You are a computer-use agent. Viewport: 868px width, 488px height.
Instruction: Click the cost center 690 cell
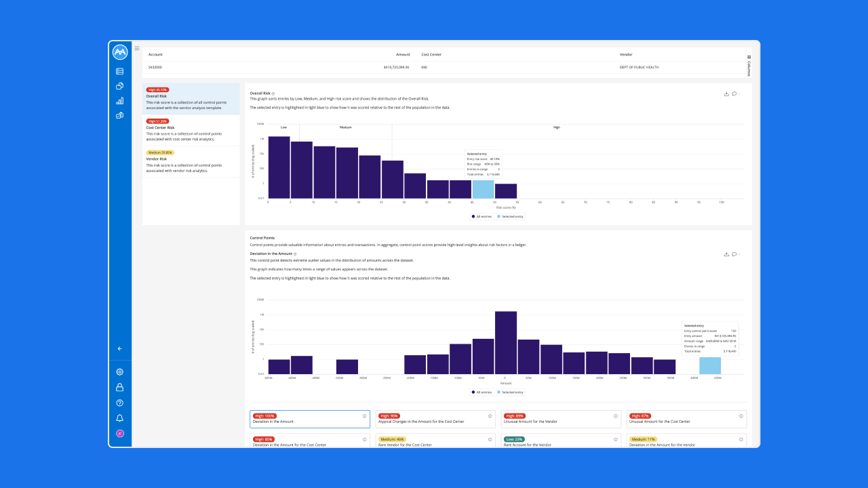425,67
